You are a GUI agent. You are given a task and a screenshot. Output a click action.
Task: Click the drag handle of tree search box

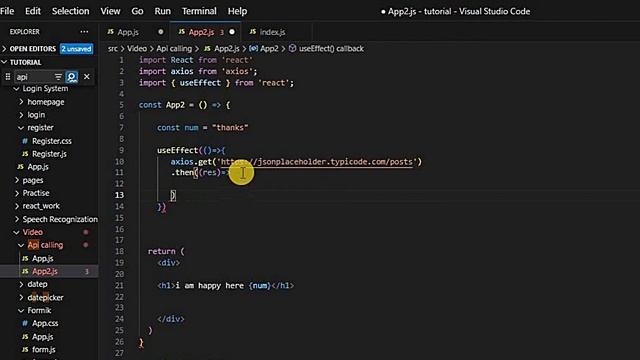(7, 77)
